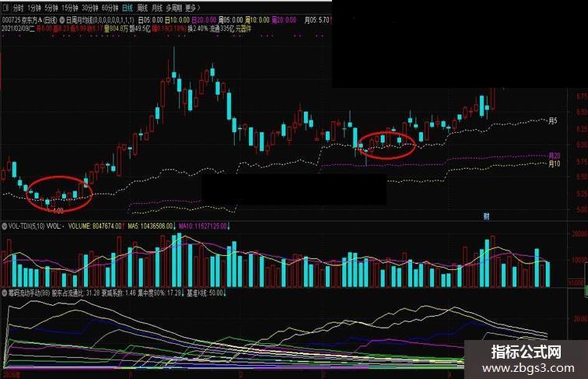This screenshot has width=588, height=379.
Task: Click the MA10: 11527125.00 volume average
Action: (202, 226)
